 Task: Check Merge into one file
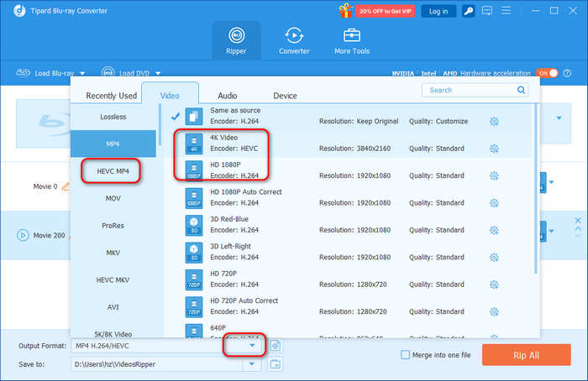coord(405,355)
